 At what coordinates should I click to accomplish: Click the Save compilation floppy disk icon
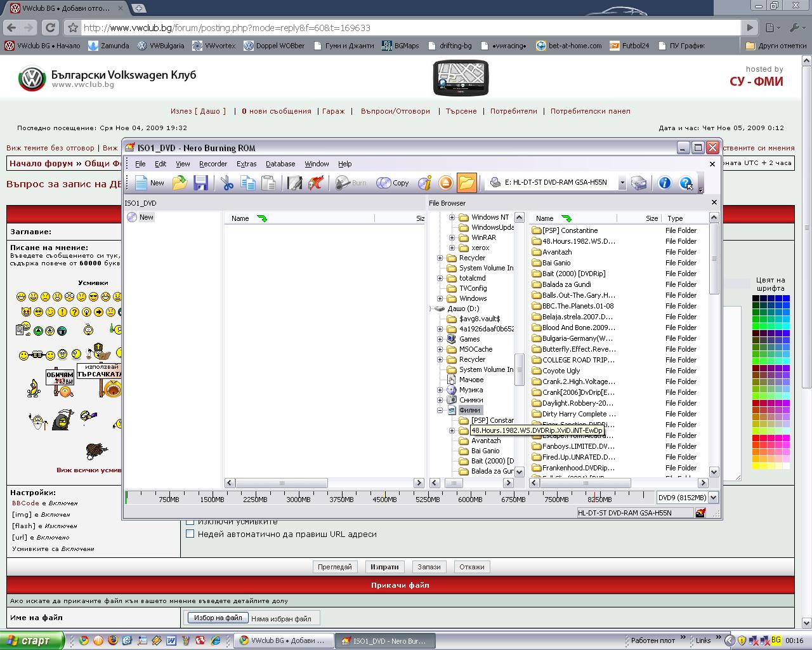[x=200, y=183]
